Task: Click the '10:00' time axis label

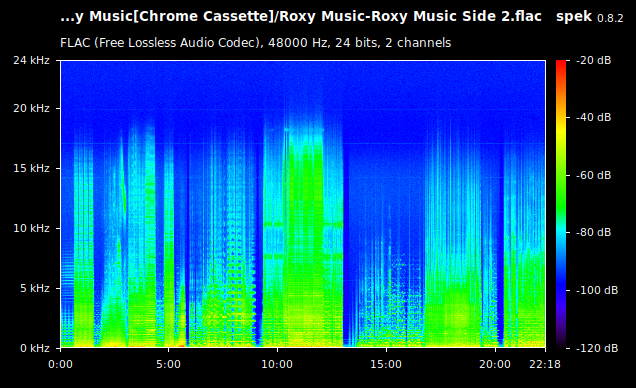Action: pyautogui.click(x=277, y=364)
